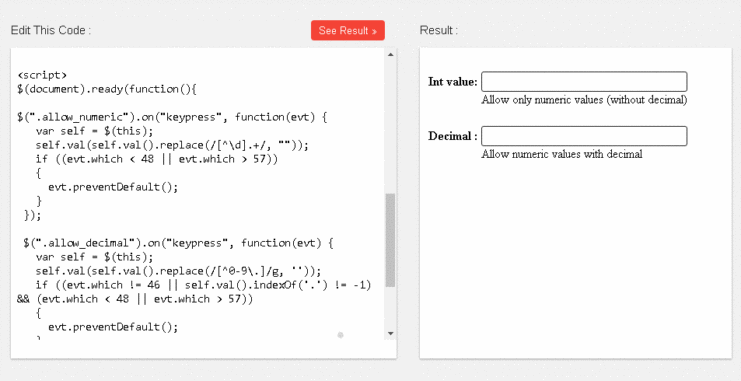Click the .allow_numeric keypress handler line
The image size is (741, 381).
172,117
